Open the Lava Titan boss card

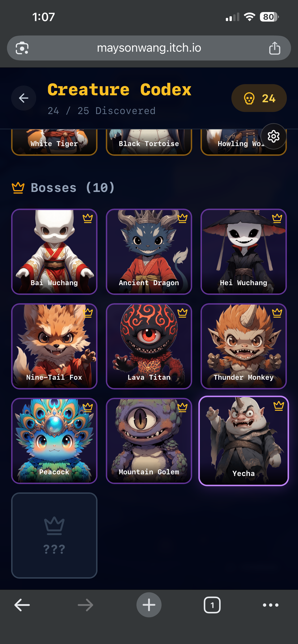click(x=149, y=346)
